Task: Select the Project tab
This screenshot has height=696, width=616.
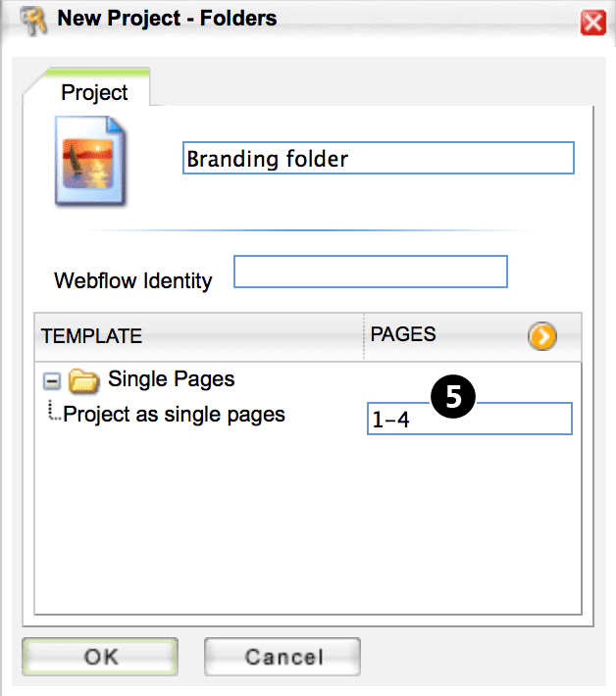Action: pos(94,92)
